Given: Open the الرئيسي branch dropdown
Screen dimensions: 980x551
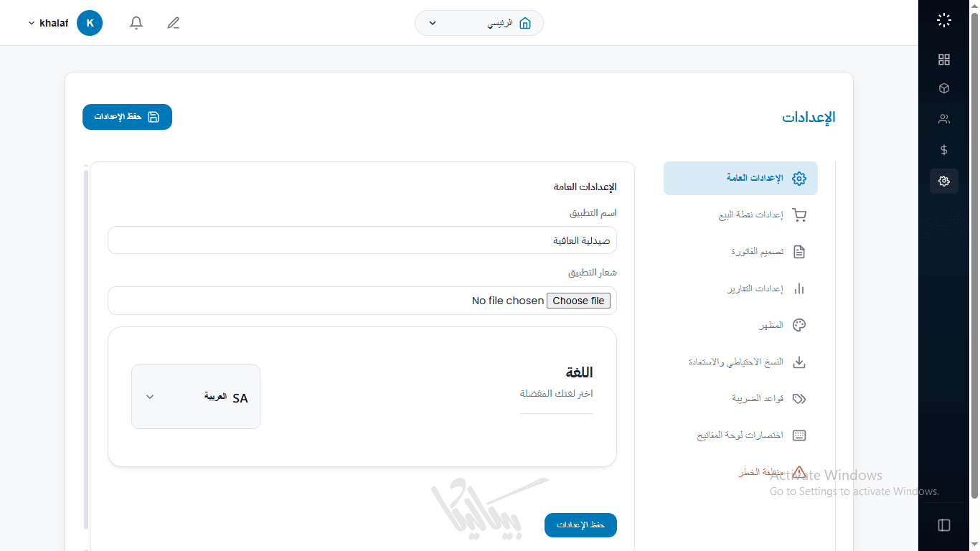Looking at the screenshot, I should (479, 23).
